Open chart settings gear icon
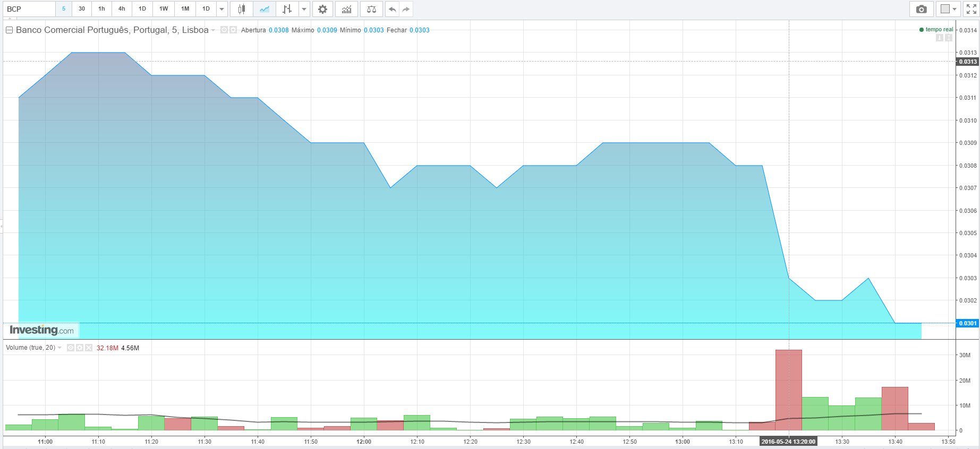The image size is (980, 449). (x=322, y=9)
